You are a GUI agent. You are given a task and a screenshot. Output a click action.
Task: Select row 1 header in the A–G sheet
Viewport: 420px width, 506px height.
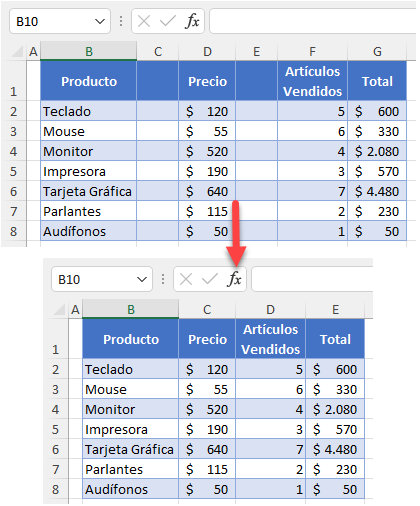click(13, 81)
